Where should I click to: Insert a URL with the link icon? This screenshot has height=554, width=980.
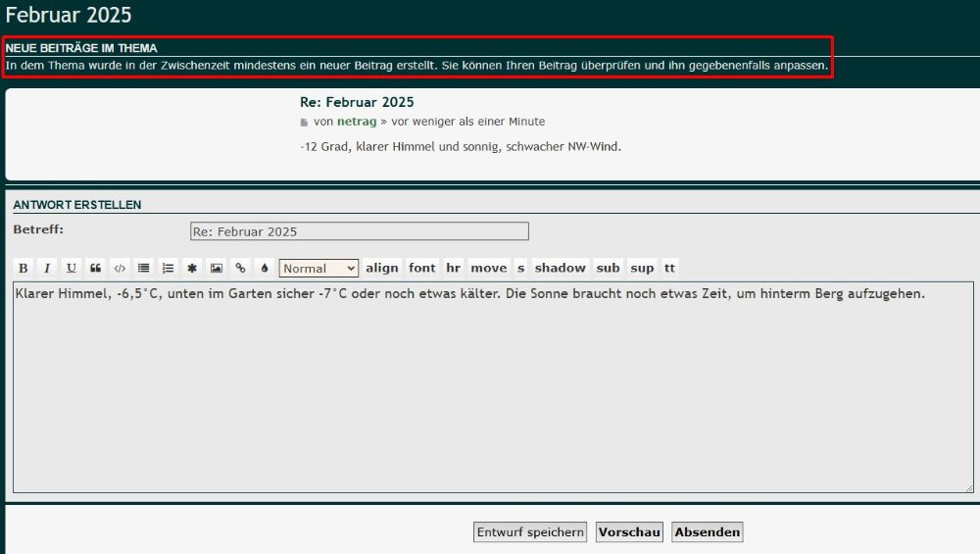[240, 268]
